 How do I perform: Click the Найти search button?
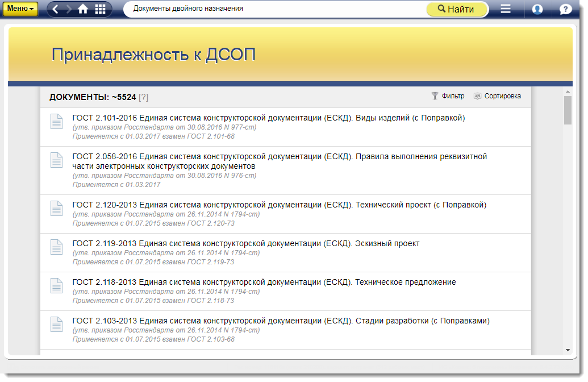click(457, 9)
